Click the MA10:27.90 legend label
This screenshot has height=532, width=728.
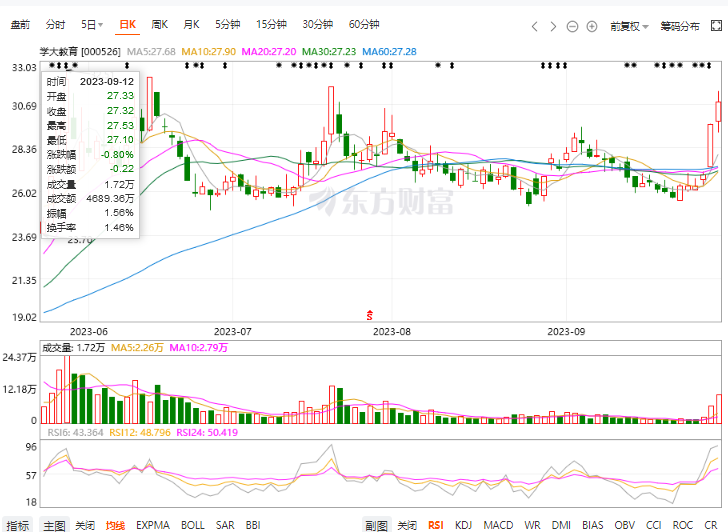pyautogui.click(x=208, y=52)
